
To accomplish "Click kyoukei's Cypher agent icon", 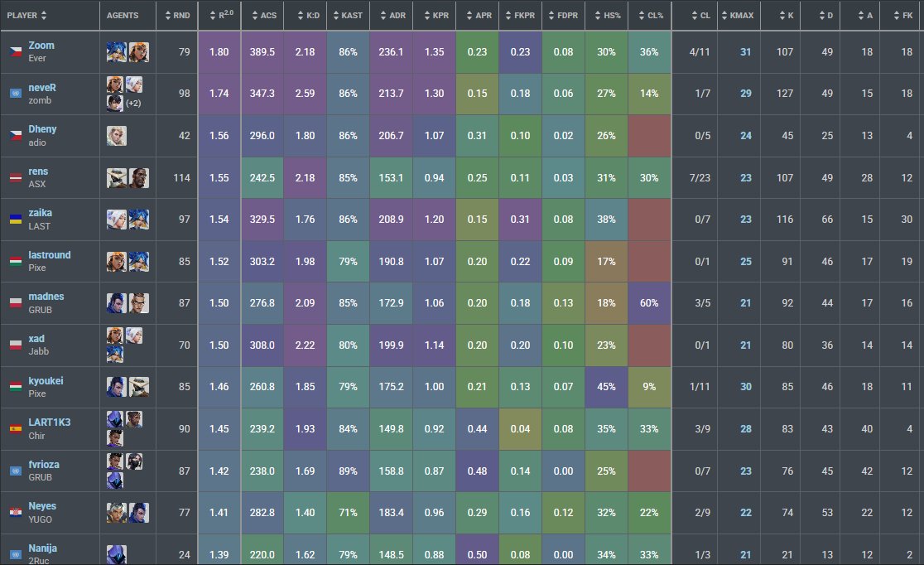I will (x=139, y=387).
